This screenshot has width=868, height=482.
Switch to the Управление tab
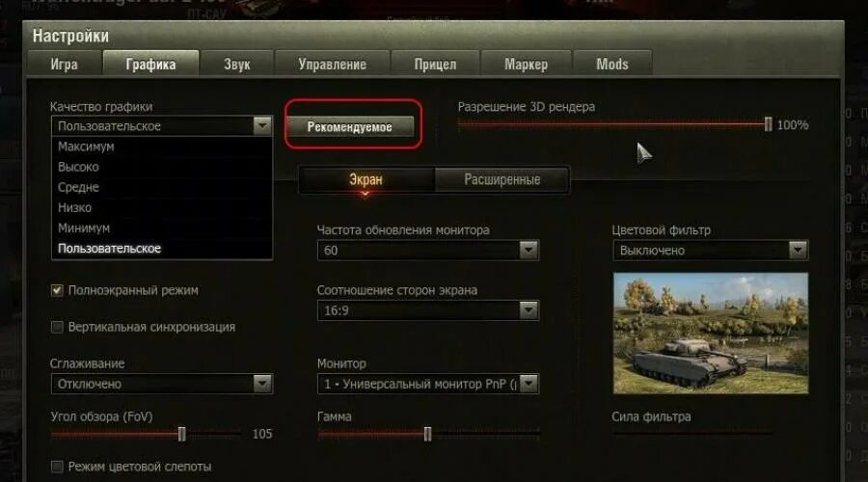[x=332, y=65]
